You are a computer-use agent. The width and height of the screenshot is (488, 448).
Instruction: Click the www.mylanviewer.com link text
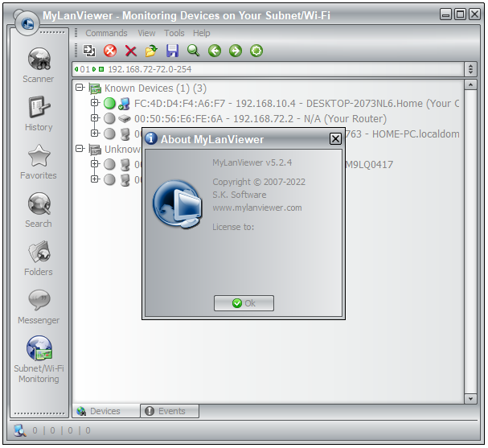click(257, 208)
